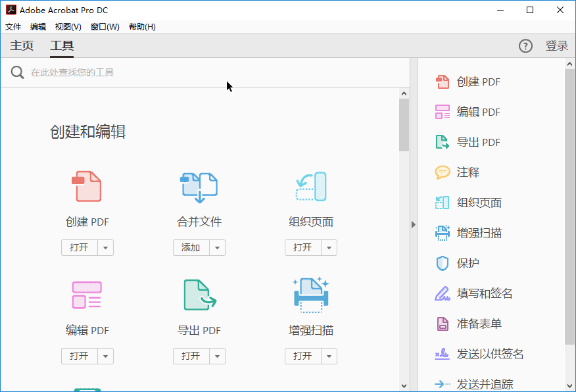
Task: Collapse the right tools pane with arrow
Action: pyautogui.click(x=414, y=224)
